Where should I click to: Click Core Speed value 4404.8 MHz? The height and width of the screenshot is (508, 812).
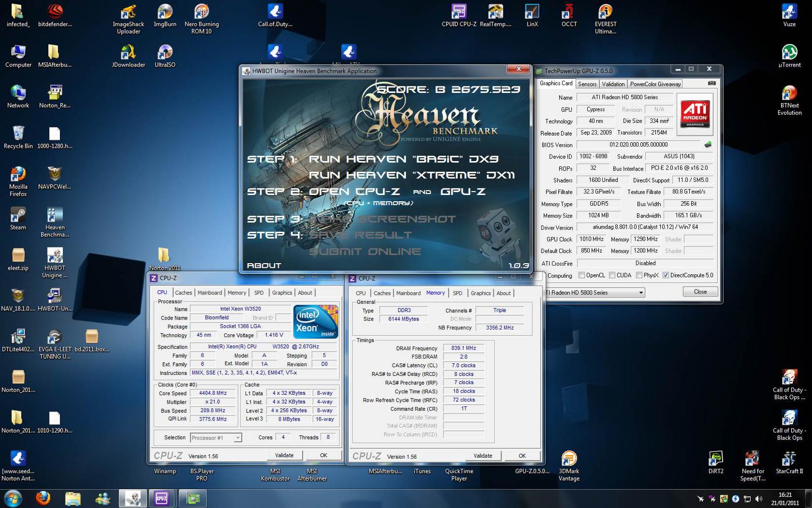[213, 393]
